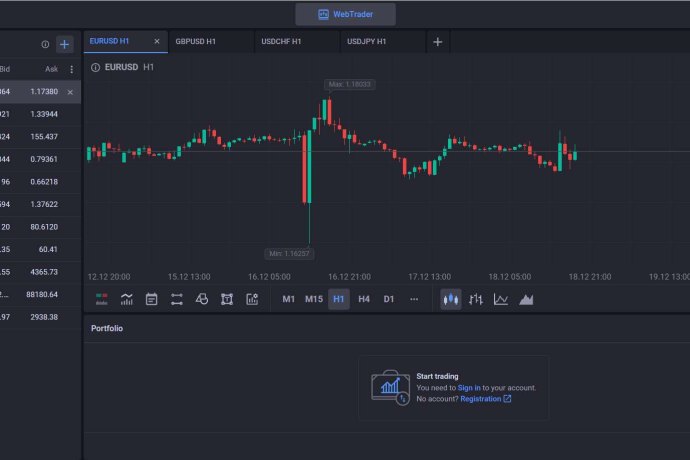Select the H1 timeframe button

point(339,299)
